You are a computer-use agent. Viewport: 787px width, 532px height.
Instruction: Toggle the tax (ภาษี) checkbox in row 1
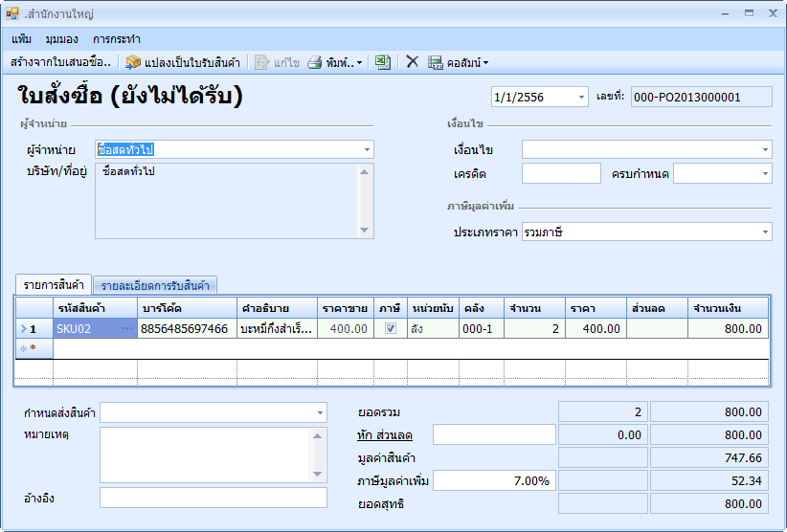[390, 328]
